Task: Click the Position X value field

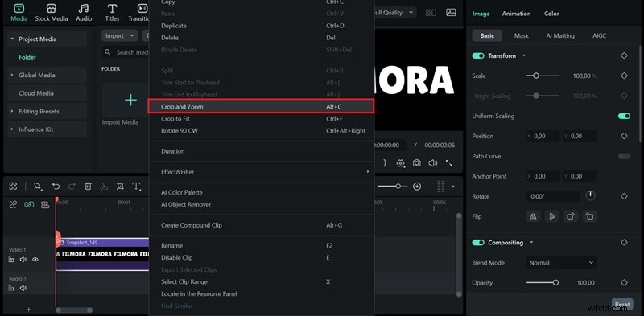Action: coord(543,136)
